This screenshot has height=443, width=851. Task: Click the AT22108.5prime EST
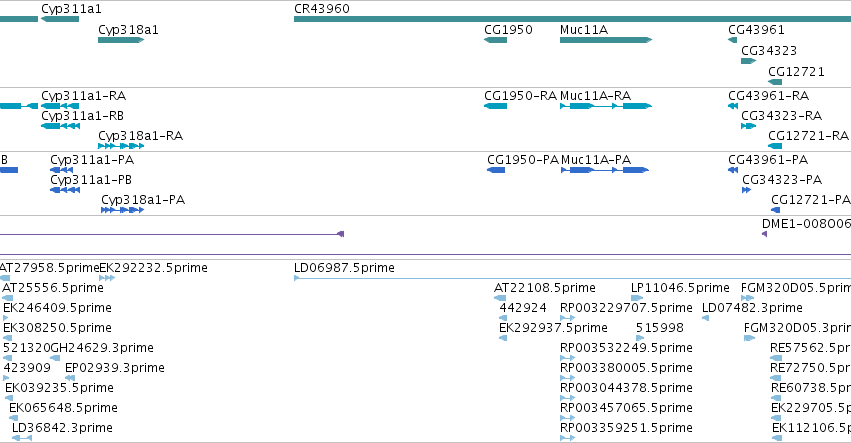click(x=500, y=298)
